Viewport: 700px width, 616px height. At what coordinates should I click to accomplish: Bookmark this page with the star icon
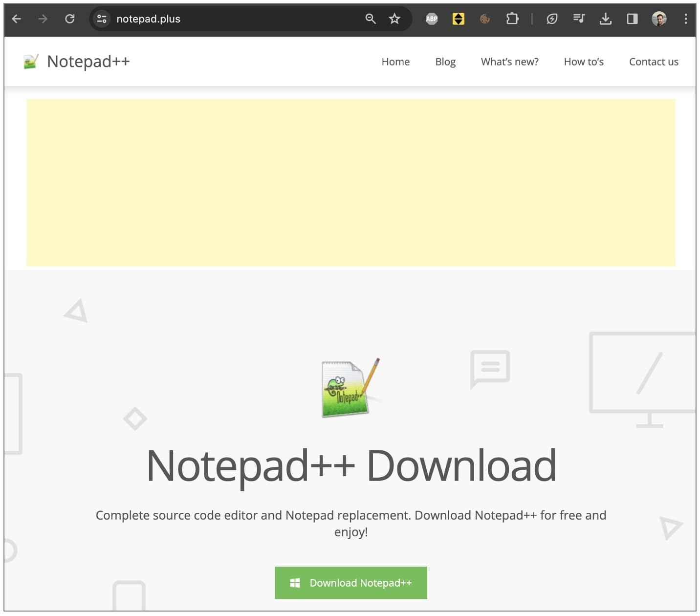(394, 19)
